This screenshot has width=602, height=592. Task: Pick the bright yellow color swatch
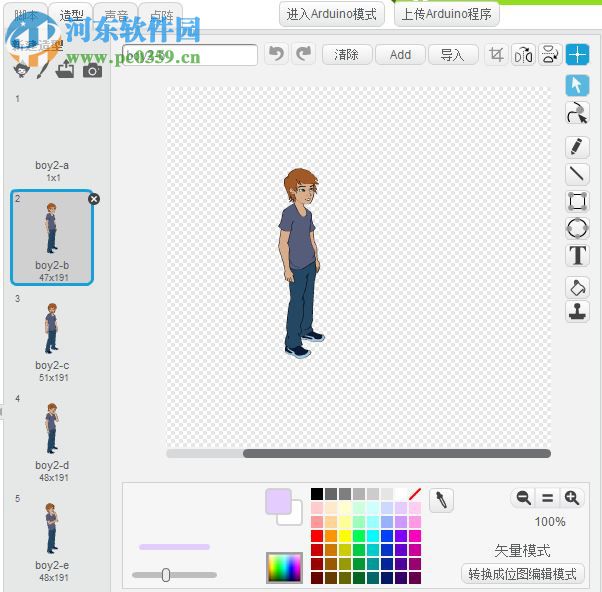click(344, 536)
